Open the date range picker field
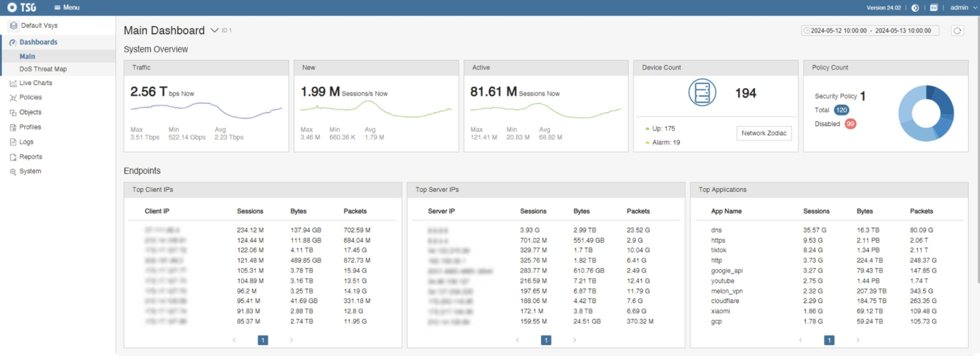This screenshot has height=359, width=980. coord(870,31)
